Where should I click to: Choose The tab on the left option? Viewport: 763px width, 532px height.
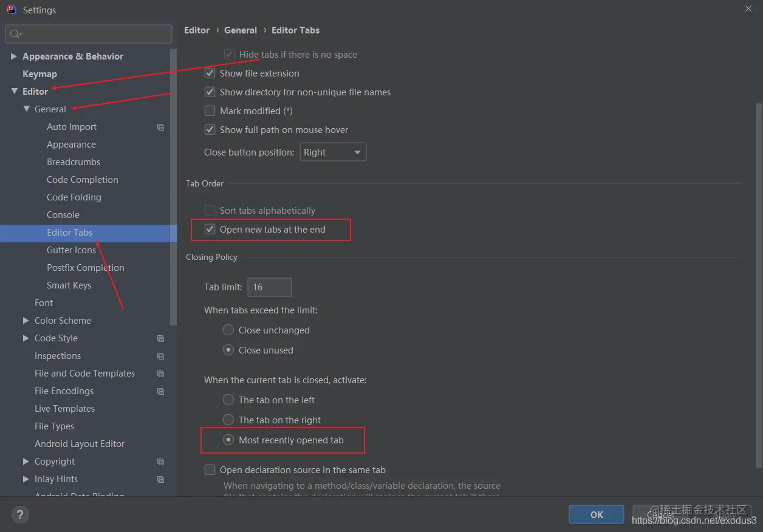(228, 400)
